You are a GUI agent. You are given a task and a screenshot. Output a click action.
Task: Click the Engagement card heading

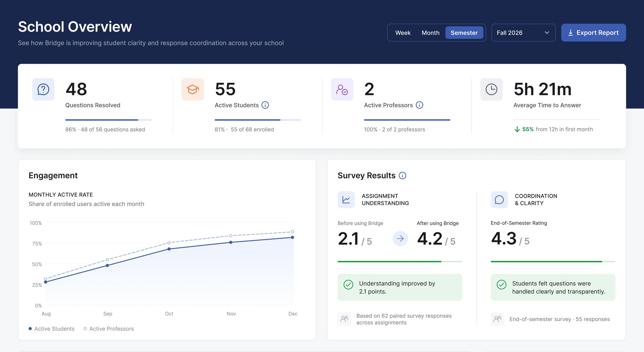pyautogui.click(x=53, y=175)
